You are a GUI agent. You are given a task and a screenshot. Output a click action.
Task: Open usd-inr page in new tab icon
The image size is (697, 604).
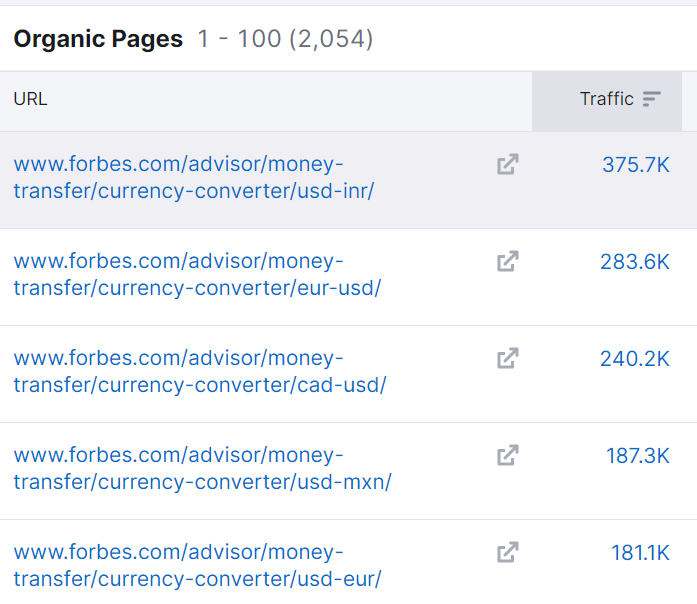pos(508,164)
